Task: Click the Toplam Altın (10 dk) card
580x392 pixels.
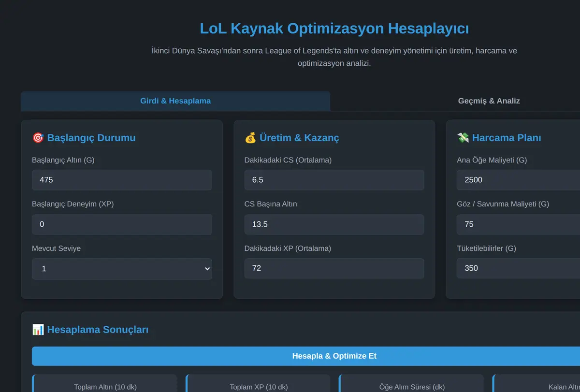Action: pyautogui.click(x=105, y=383)
